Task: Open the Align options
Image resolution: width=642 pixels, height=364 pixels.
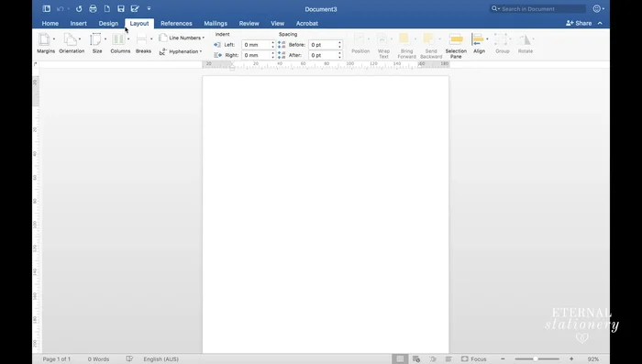Action: [479, 43]
